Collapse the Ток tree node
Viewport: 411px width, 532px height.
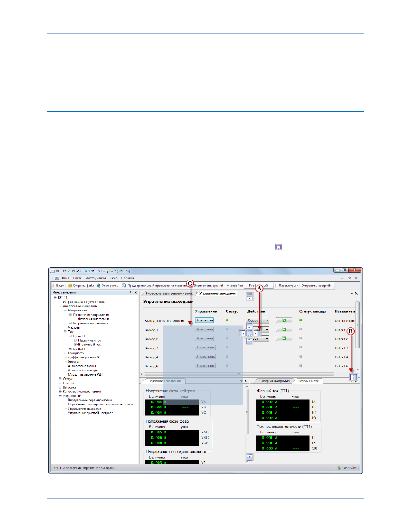(x=65, y=332)
